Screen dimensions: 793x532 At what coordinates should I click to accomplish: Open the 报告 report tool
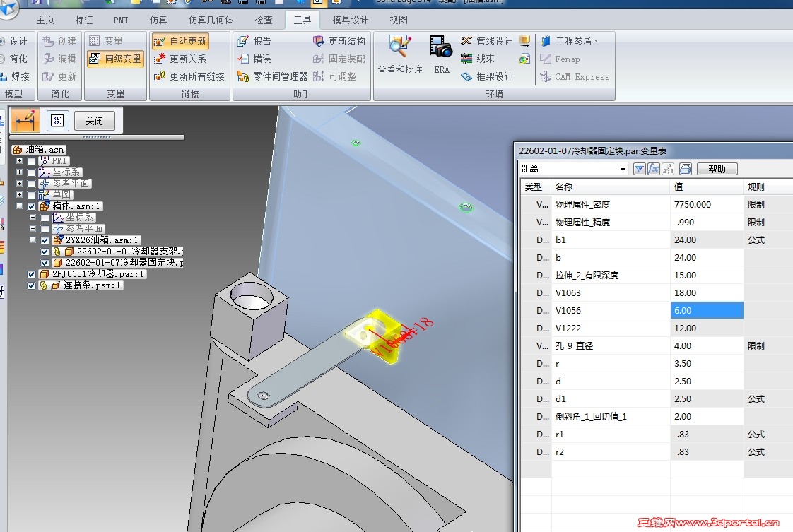pos(254,41)
